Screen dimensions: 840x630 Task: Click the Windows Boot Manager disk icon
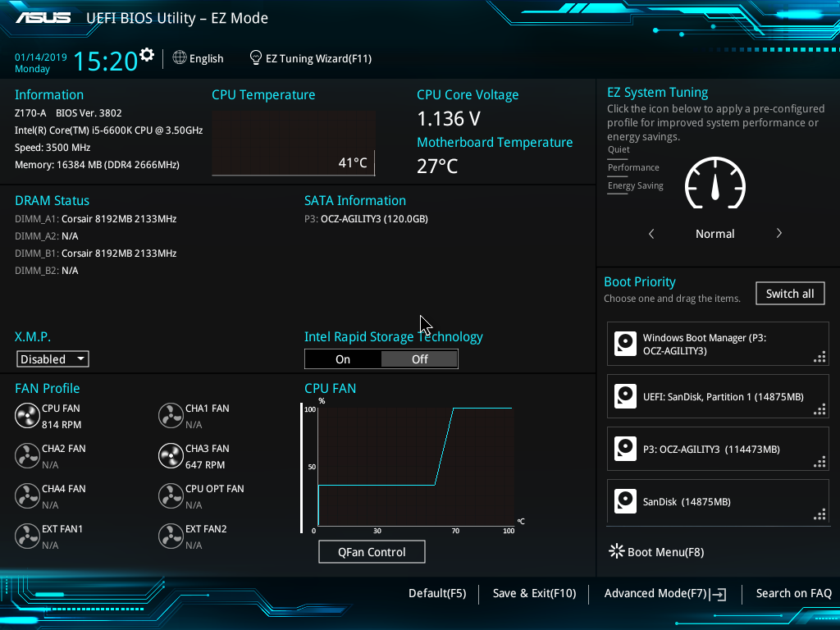click(x=626, y=344)
